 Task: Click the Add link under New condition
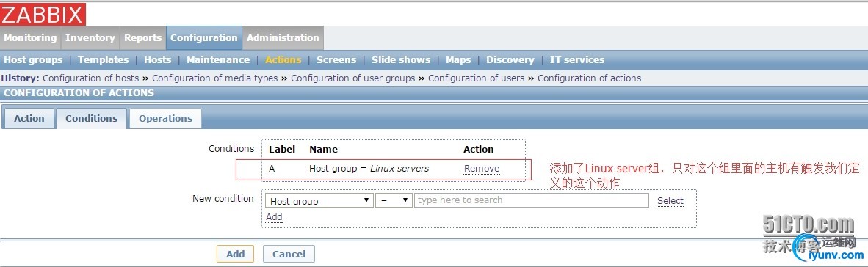[274, 216]
